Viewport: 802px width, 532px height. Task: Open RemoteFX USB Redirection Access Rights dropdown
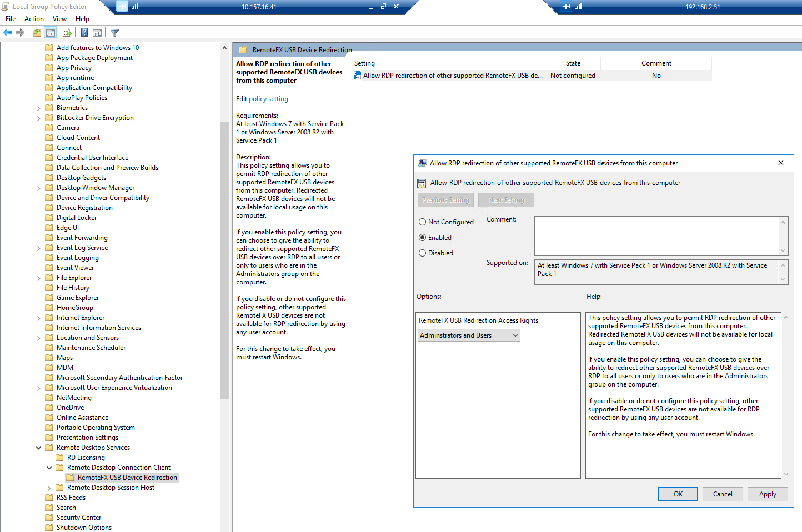pos(469,335)
